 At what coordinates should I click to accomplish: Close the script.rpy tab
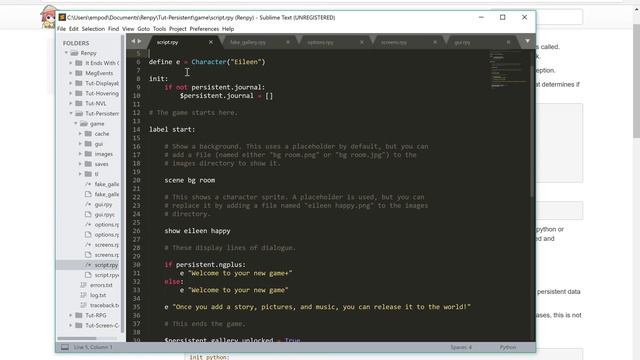pos(211,42)
